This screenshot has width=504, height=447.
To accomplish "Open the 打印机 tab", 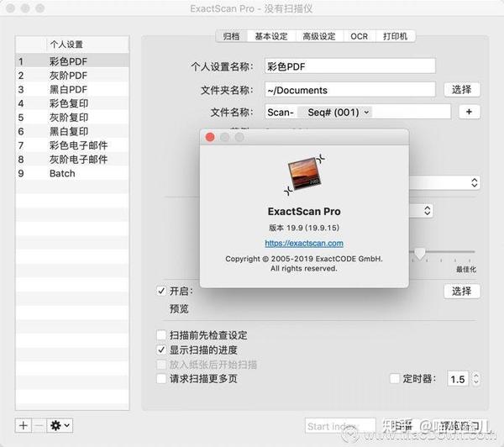I will tap(395, 36).
